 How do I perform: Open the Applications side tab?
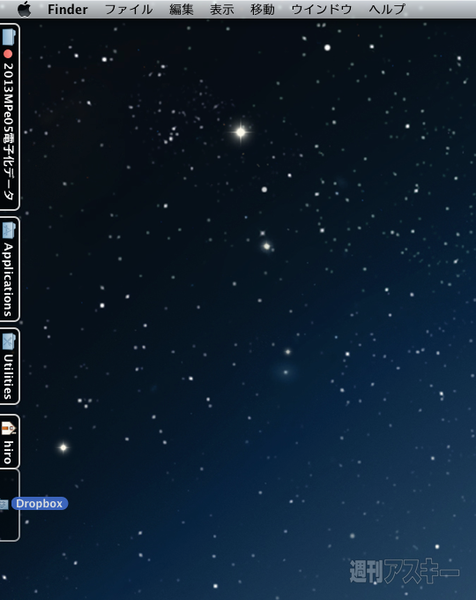pyautogui.click(x=9, y=269)
